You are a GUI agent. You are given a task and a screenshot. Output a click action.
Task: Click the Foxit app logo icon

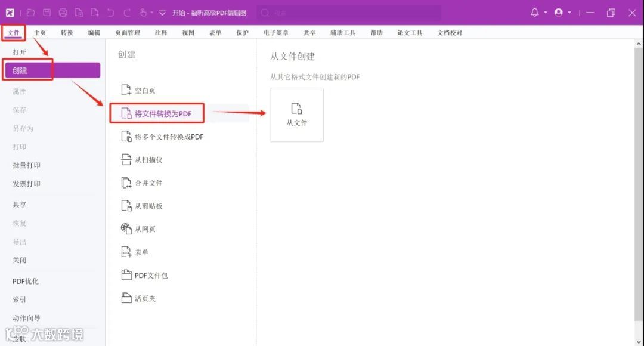point(10,13)
